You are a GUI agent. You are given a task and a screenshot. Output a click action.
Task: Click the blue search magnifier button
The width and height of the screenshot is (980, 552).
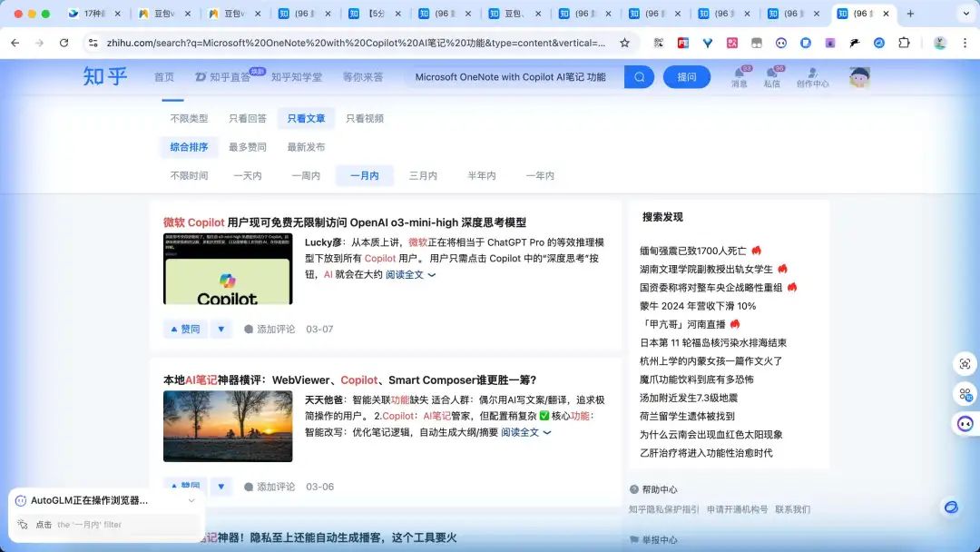[638, 77]
